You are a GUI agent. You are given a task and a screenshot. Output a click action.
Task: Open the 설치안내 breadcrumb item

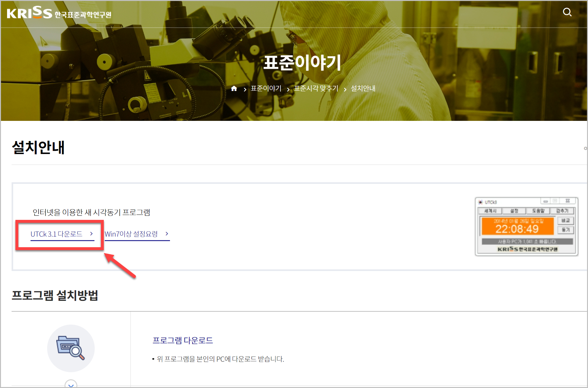(363, 88)
